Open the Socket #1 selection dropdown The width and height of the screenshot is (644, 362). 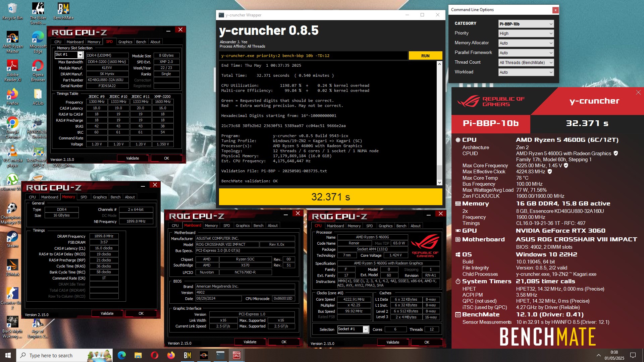[x=353, y=329]
